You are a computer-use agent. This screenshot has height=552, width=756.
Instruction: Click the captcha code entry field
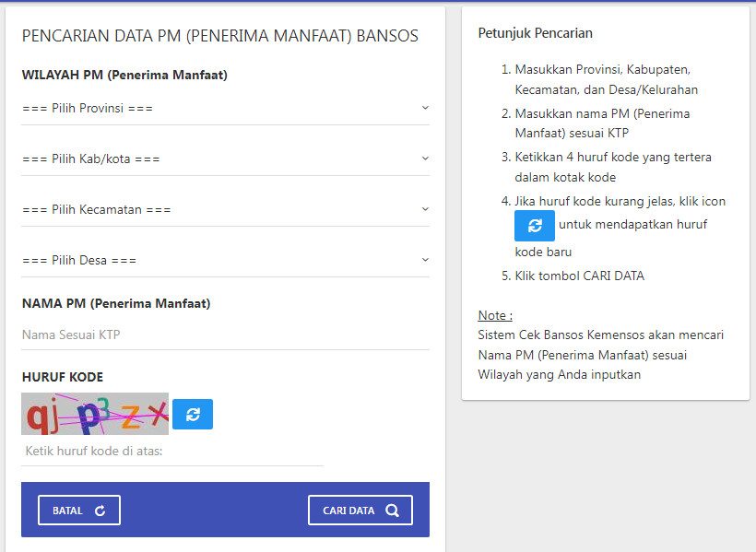point(172,452)
